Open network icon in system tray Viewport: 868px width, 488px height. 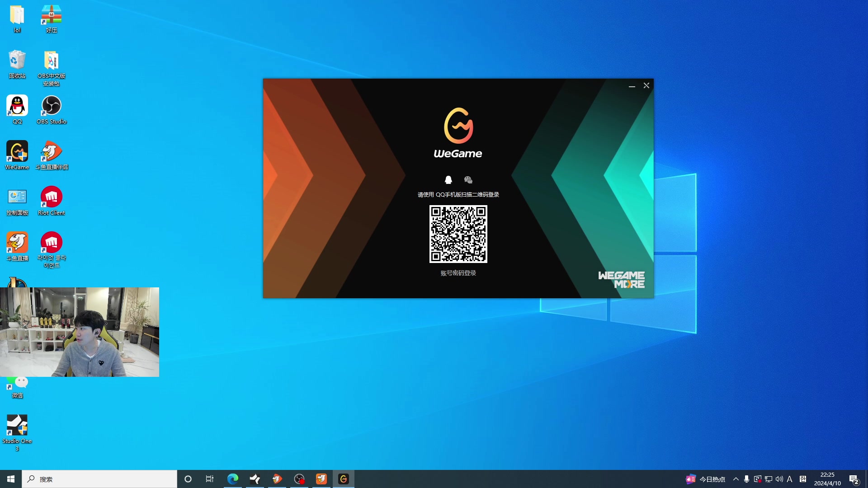(x=768, y=479)
